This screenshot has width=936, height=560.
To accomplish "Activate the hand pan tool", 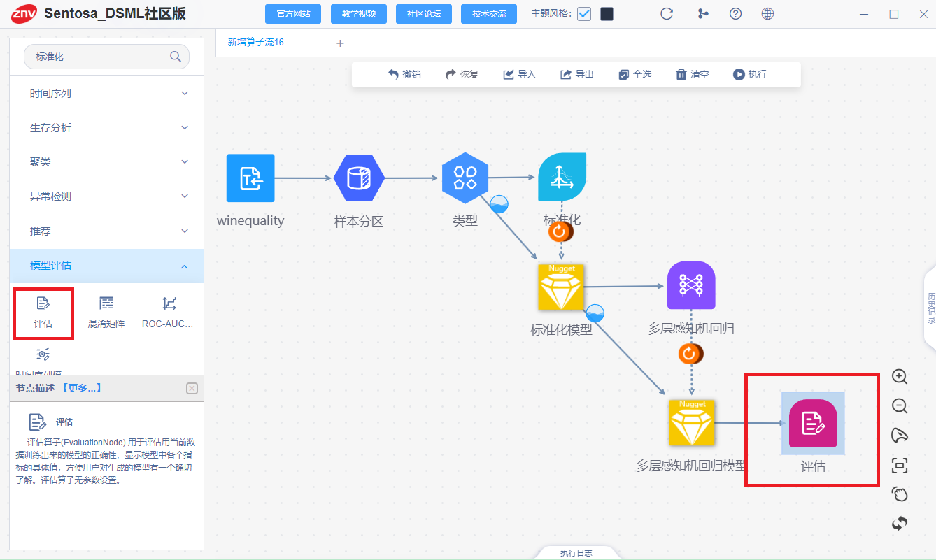I will point(900,494).
